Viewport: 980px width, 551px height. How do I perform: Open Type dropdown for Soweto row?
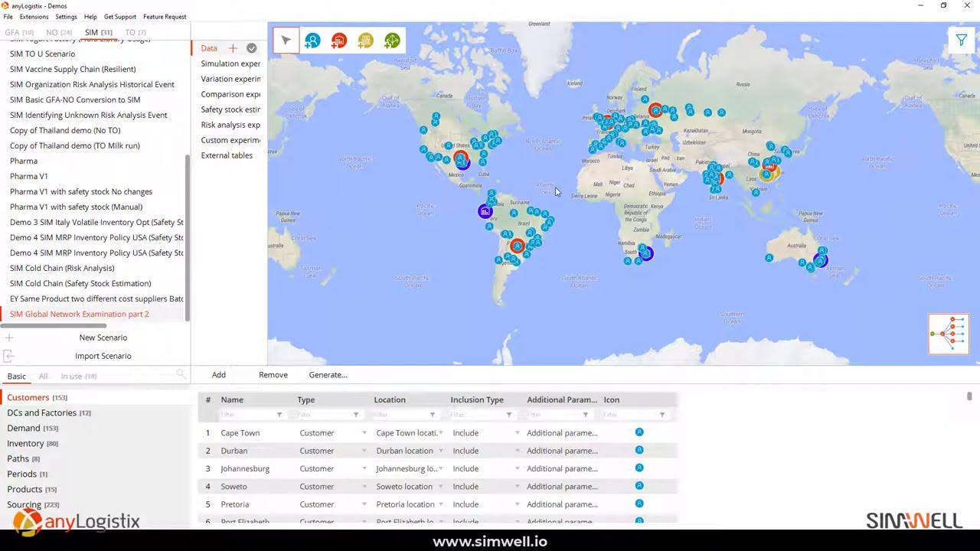[x=364, y=487]
